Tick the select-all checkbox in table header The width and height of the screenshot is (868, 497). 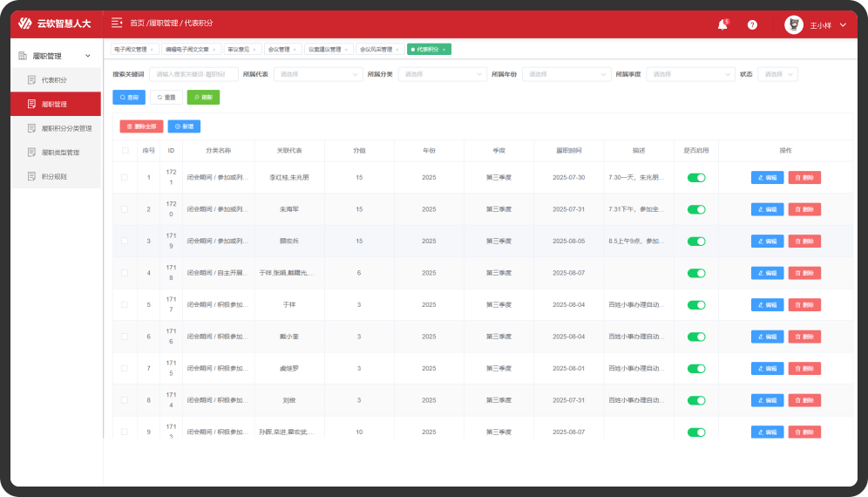pos(125,151)
